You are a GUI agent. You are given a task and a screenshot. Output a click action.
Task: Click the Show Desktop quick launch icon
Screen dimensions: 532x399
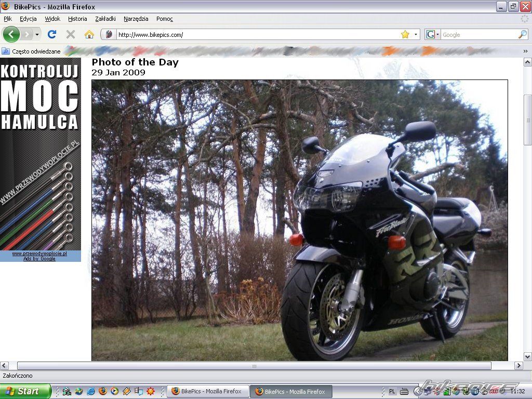(139, 391)
